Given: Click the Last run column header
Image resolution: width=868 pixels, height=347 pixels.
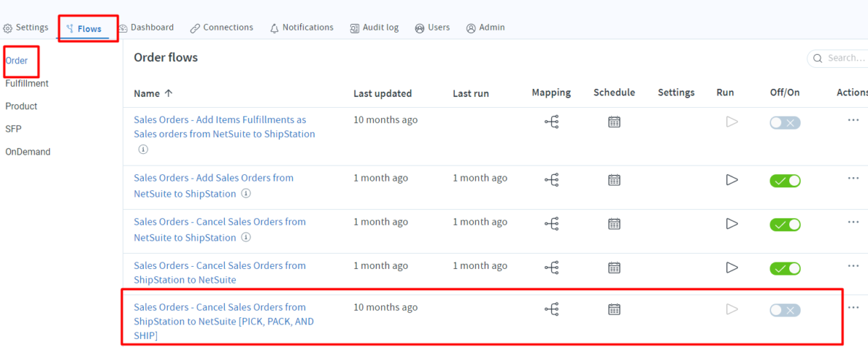Looking at the screenshot, I should (x=471, y=93).
